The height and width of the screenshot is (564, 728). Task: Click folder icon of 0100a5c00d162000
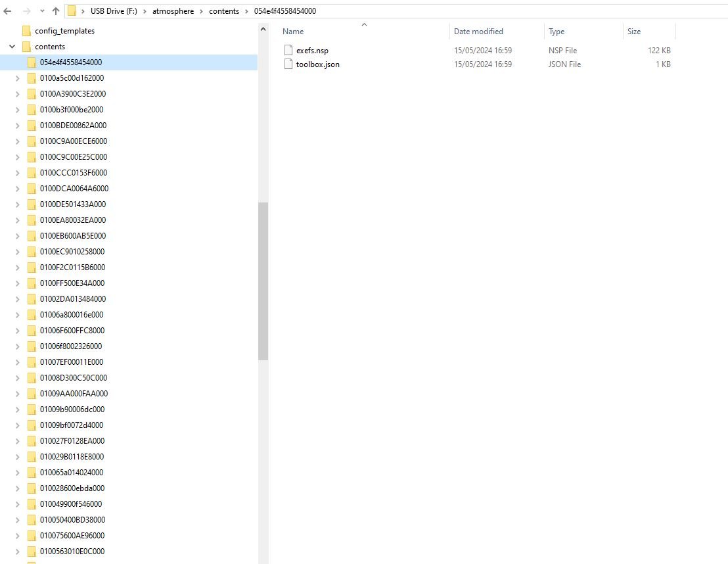tap(32, 78)
